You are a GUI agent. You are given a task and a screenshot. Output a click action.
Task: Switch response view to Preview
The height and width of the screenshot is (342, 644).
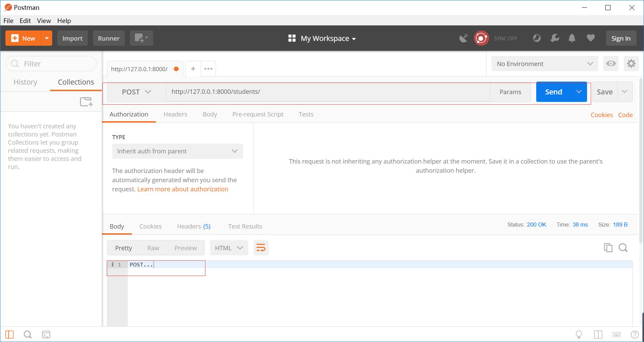(186, 248)
